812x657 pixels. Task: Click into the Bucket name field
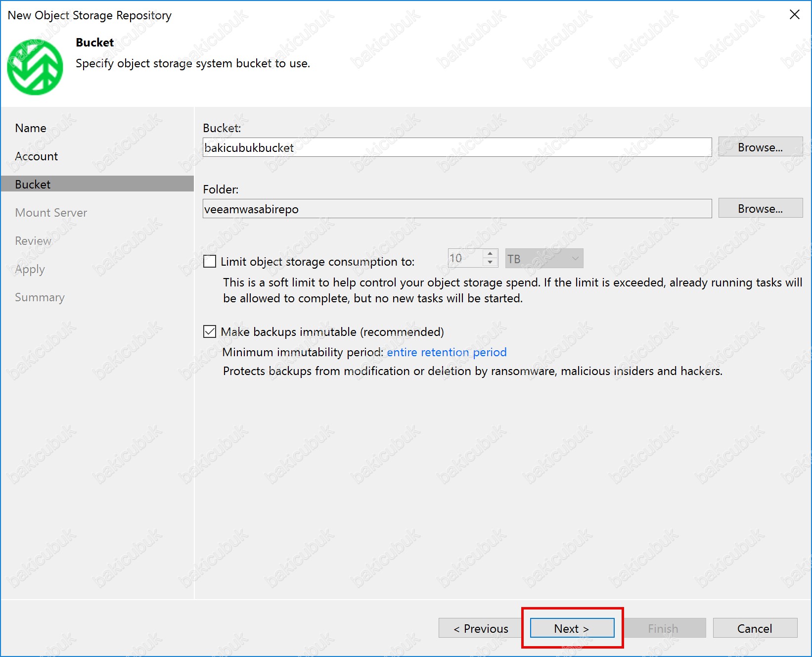tap(457, 147)
